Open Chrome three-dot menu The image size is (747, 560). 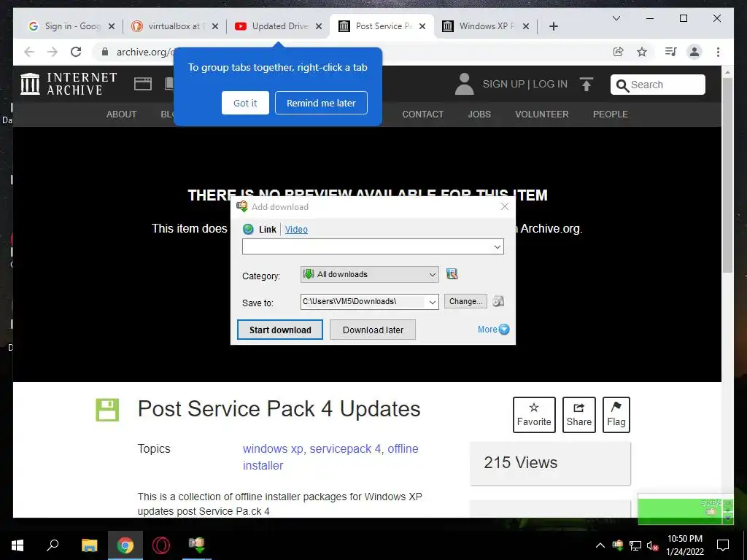pyautogui.click(x=718, y=52)
